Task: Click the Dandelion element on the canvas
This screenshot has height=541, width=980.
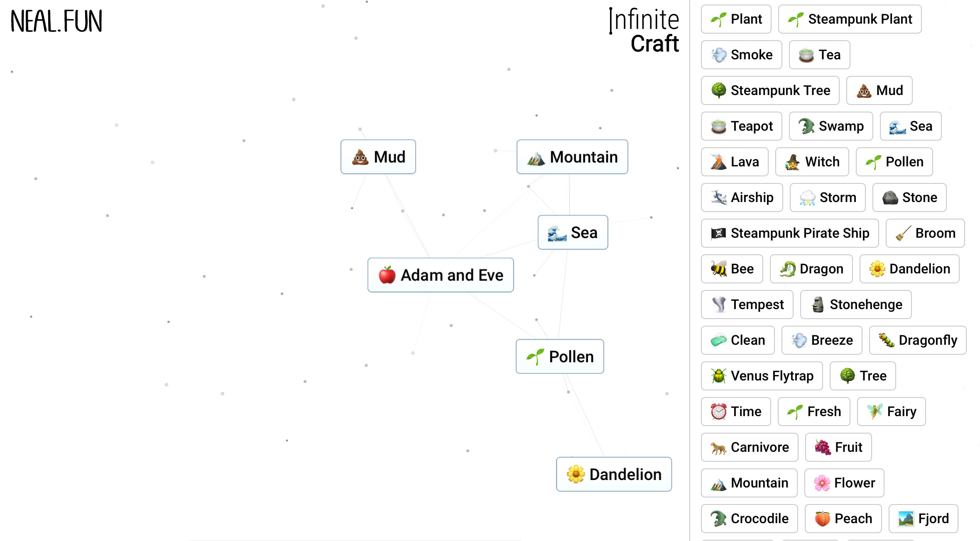Action: pyautogui.click(x=614, y=474)
